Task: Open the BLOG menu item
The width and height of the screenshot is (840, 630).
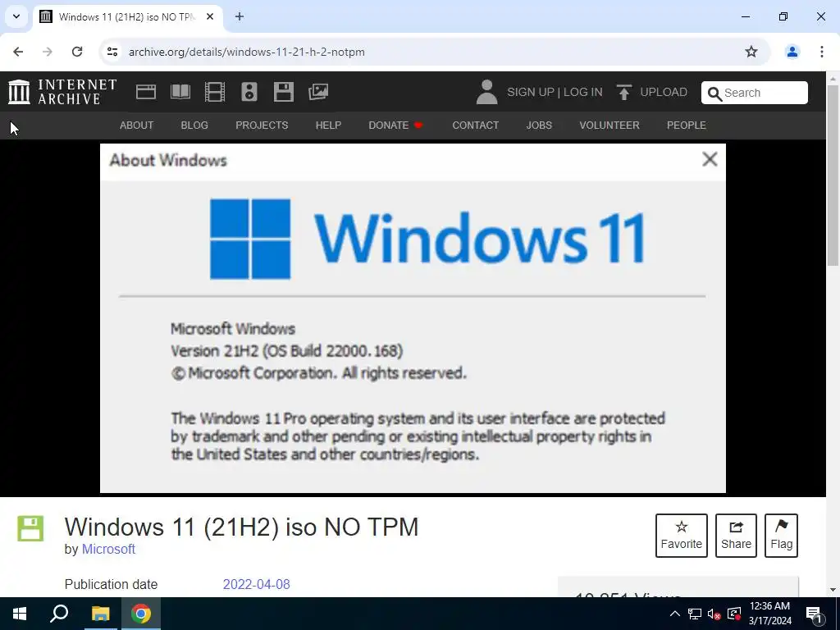Action: click(194, 126)
